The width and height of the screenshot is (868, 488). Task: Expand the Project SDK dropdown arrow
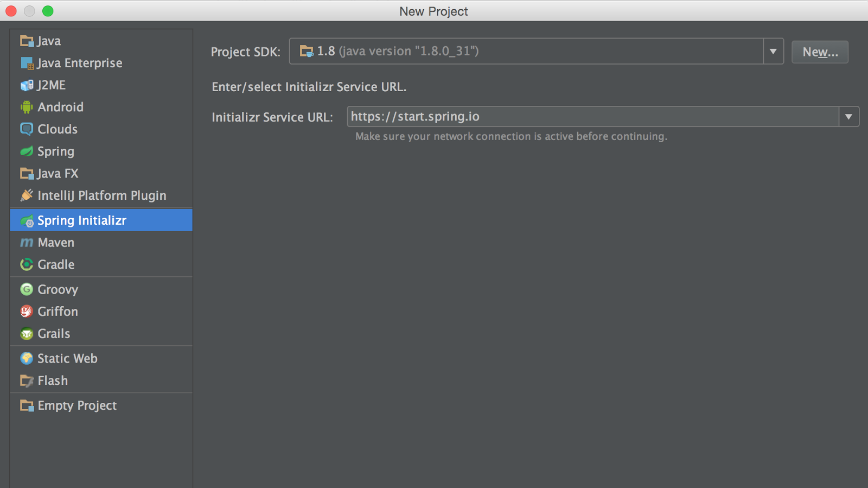click(x=773, y=52)
